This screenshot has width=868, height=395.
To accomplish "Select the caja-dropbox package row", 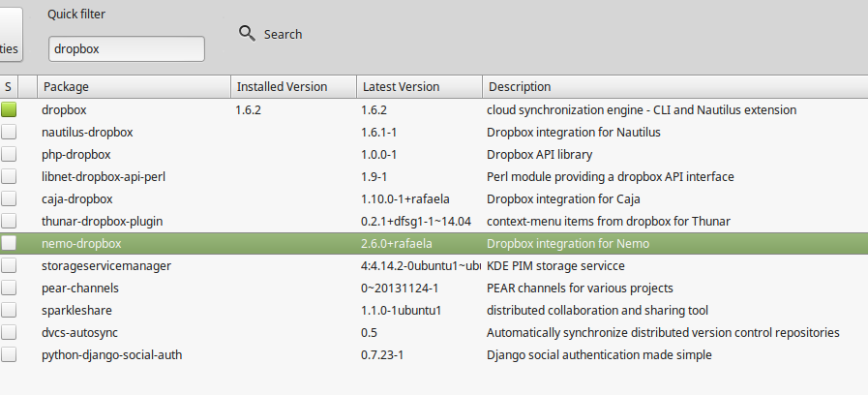I will click(x=434, y=198).
